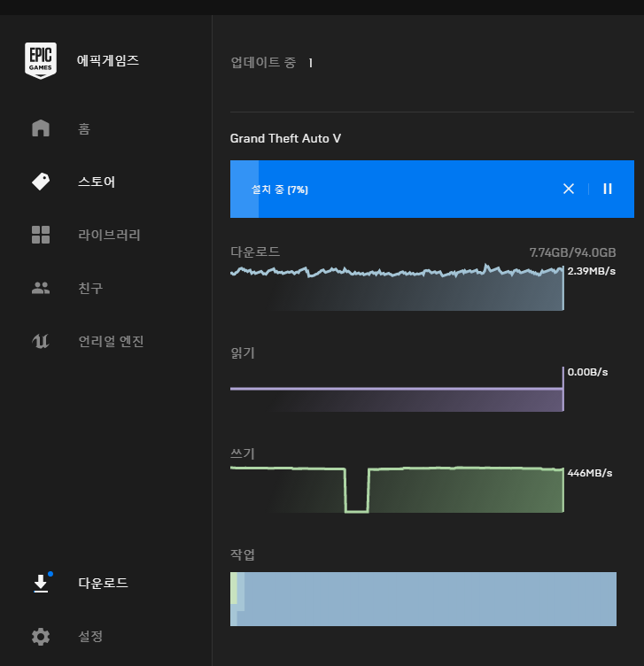
Task: Click the update count number 1
Action: [311, 63]
